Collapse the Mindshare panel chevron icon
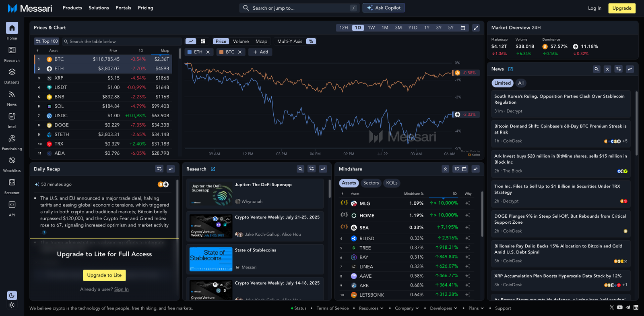The height and width of the screenshot is (316, 644). [445, 169]
